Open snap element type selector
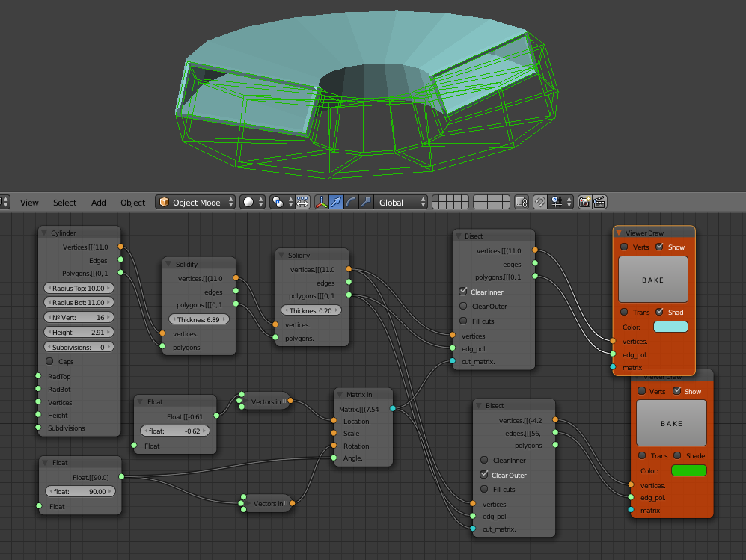Image resolution: width=746 pixels, height=560 pixels. (x=560, y=202)
